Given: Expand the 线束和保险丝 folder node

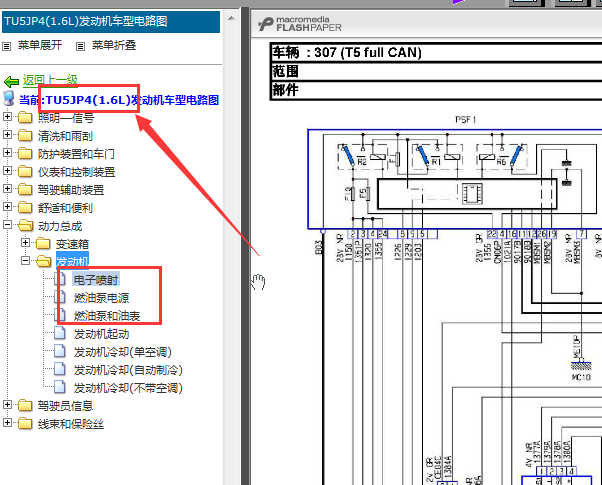Looking at the screenshot, I should coord(7,422).
